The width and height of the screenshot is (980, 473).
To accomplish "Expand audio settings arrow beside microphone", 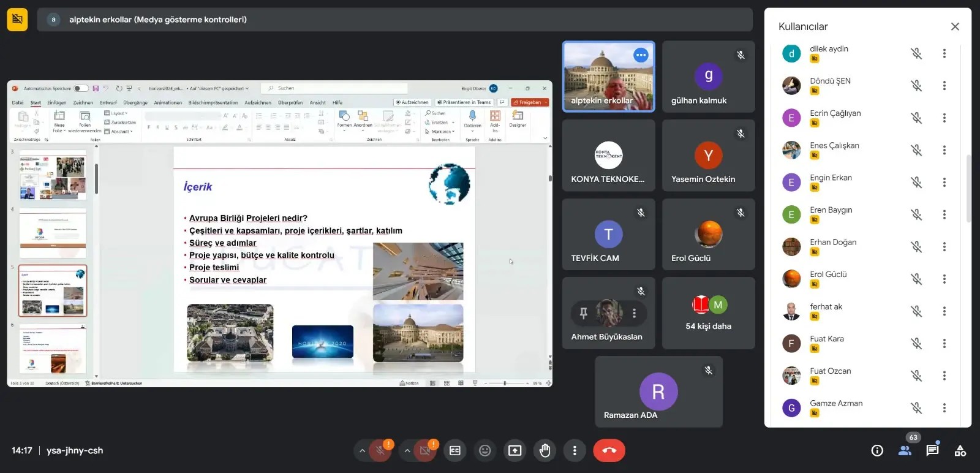I will [x=362, y=450].
